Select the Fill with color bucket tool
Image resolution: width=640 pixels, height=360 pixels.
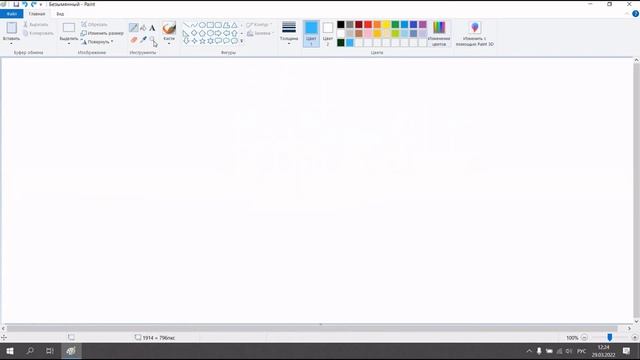[x=143, y=28]
